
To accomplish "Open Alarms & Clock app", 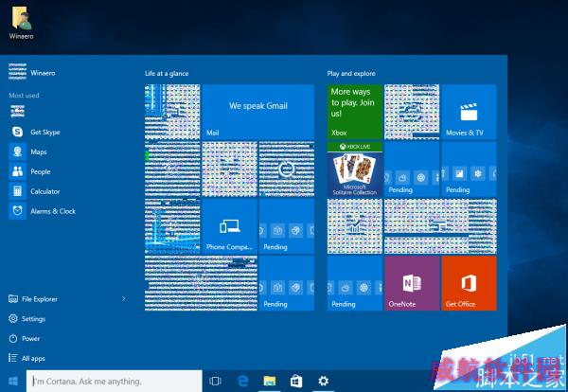I will 44,211.
